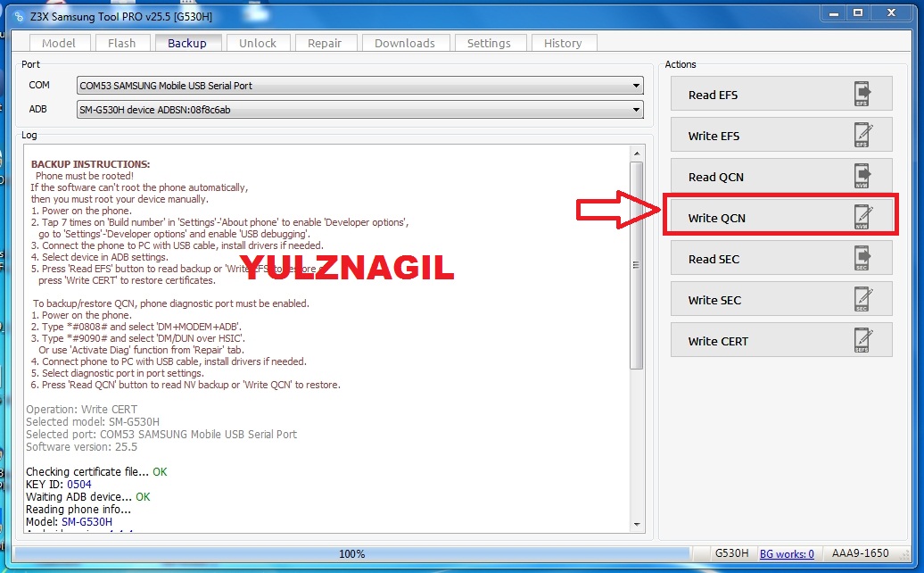Screen dimensions: 924x573
Task: Click the Write EFS pencil icon
Action: pos(862,135)
